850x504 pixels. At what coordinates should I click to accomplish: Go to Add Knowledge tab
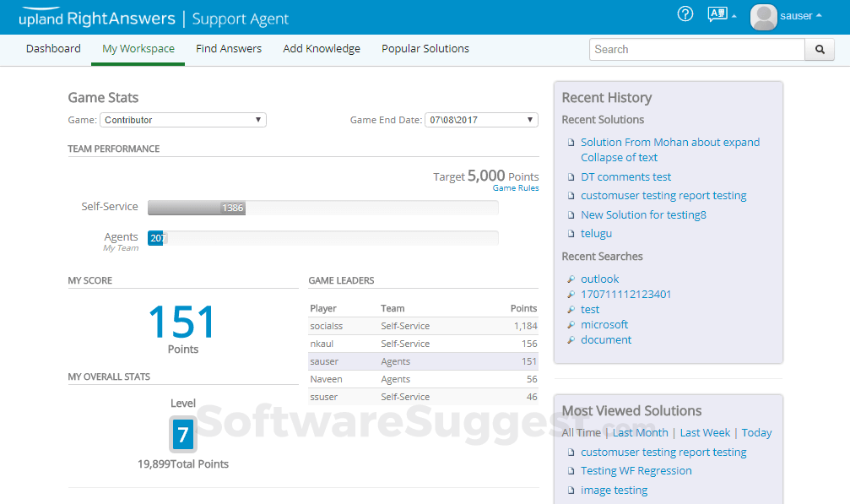(322, 49)
